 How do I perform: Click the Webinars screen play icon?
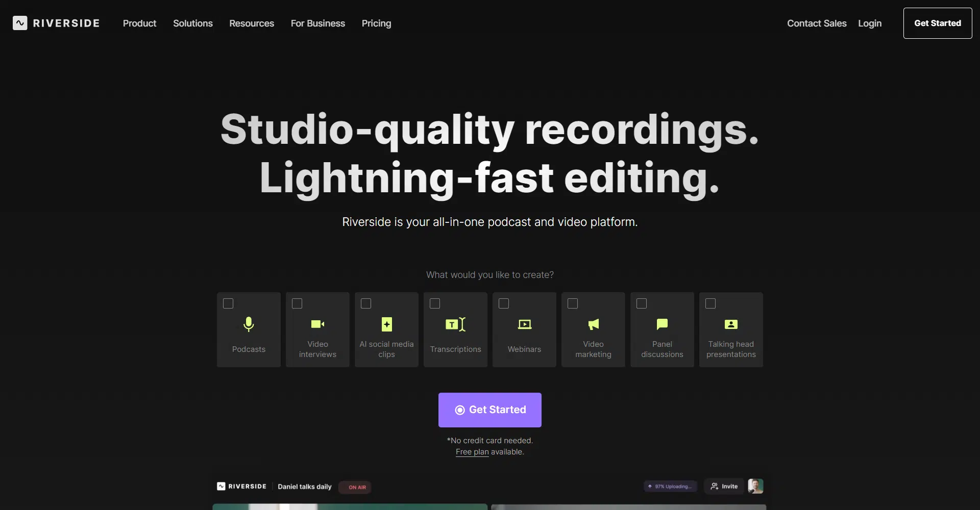click(524, 324)
